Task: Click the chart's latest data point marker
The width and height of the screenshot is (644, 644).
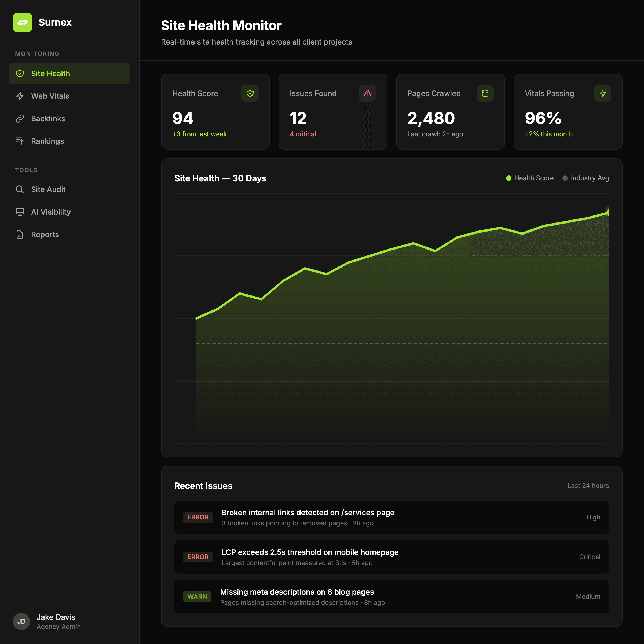Action: [x=608, y=212]
